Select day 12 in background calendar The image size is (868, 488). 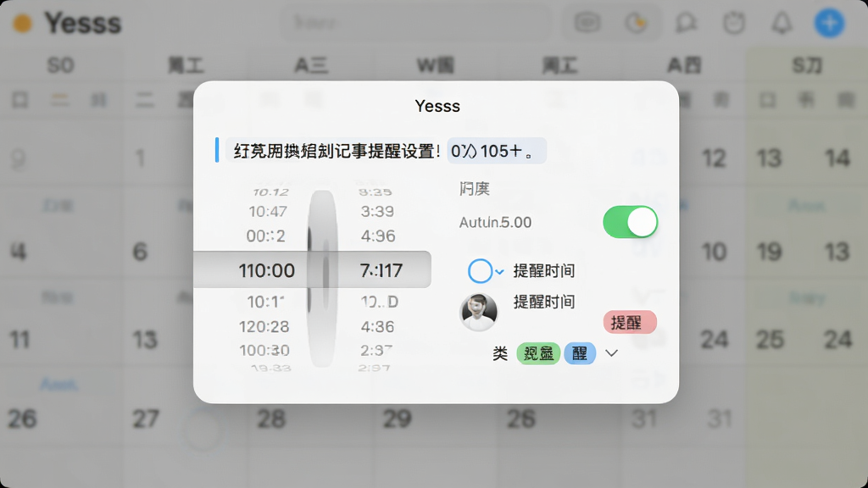click(x=714, y=158)
